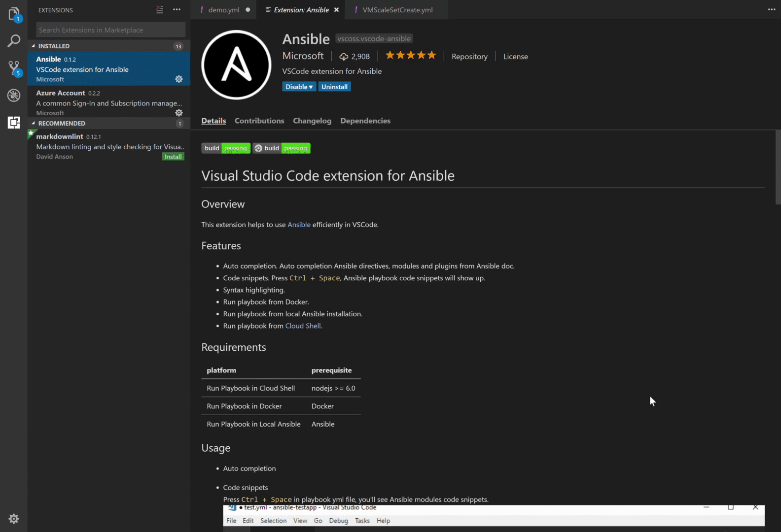Open the Source Control view
Screen dimensions: 781x532
(x=14, y=68)
